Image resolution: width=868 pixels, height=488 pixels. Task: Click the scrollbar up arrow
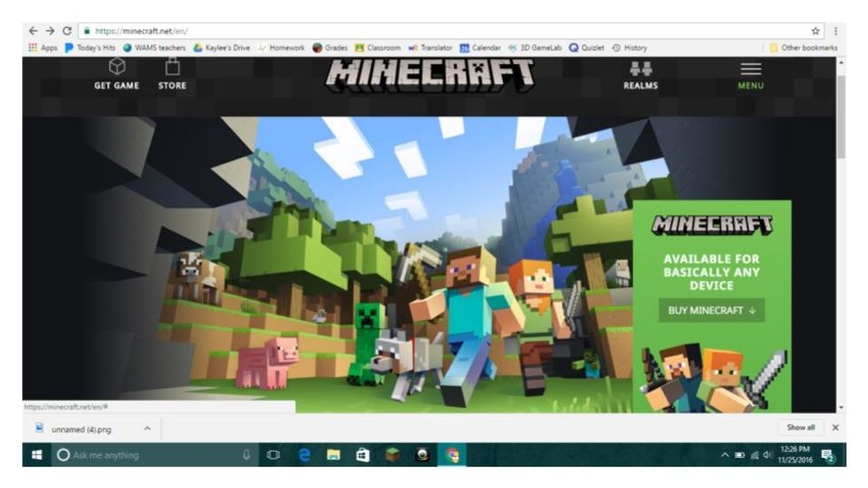[841, 63]
